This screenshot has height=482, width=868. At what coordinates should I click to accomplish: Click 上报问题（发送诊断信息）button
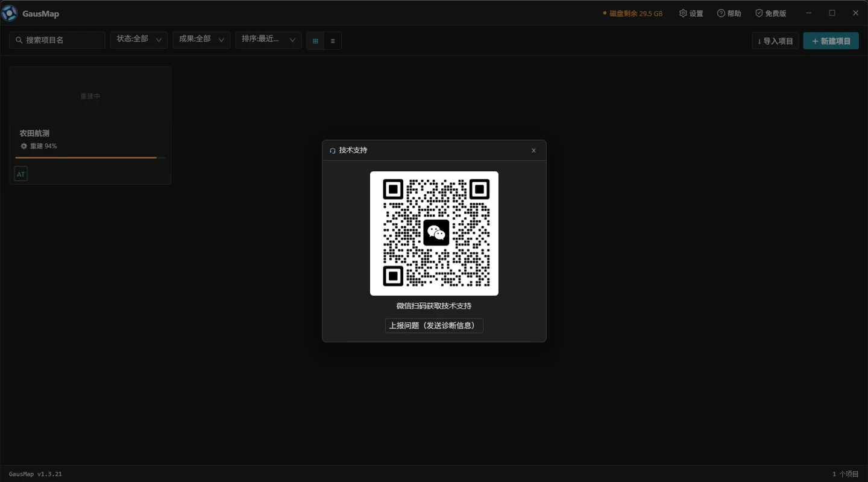[434, 326]
